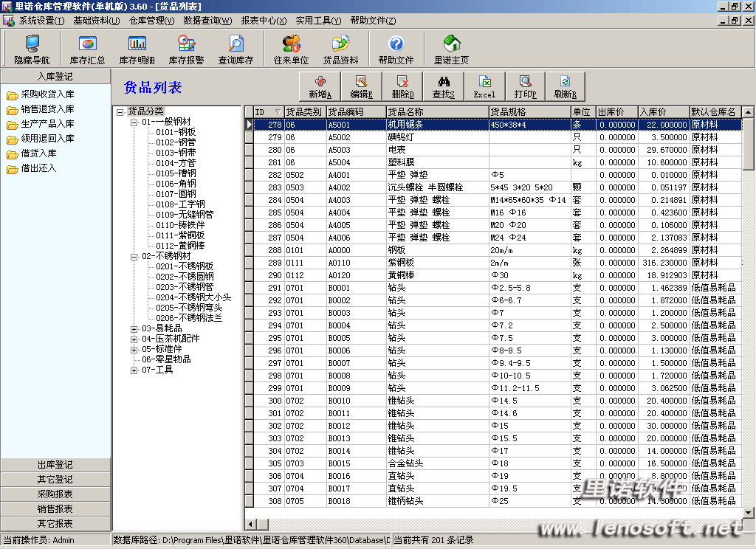
Task: Click the 隐藏导航 toolbar icon
Action: (32, 49)
